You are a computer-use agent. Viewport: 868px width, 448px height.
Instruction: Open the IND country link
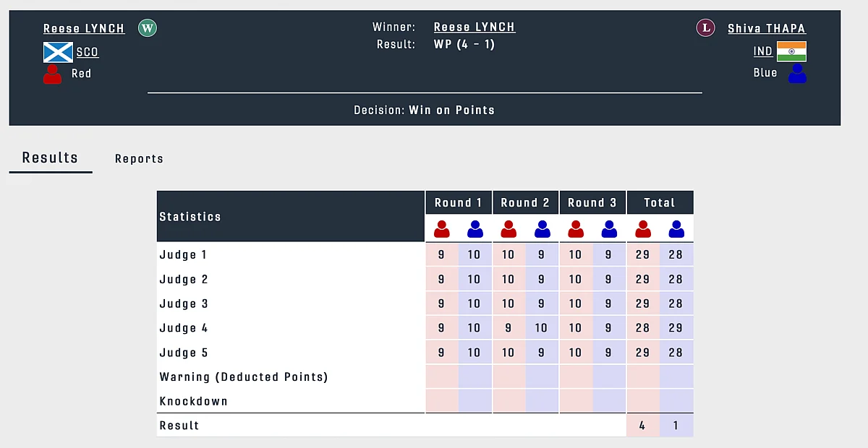pyautogui.click(x=762, y=51)
